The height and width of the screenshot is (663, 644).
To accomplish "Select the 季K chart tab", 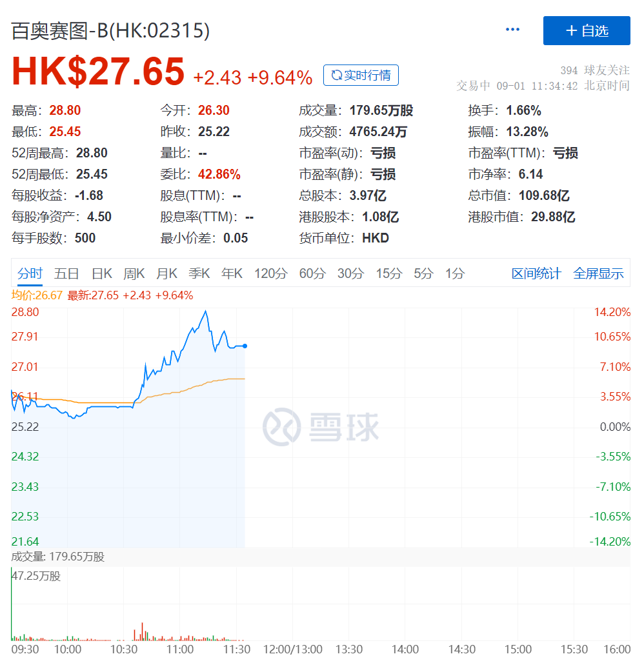I will pos(199,273).
